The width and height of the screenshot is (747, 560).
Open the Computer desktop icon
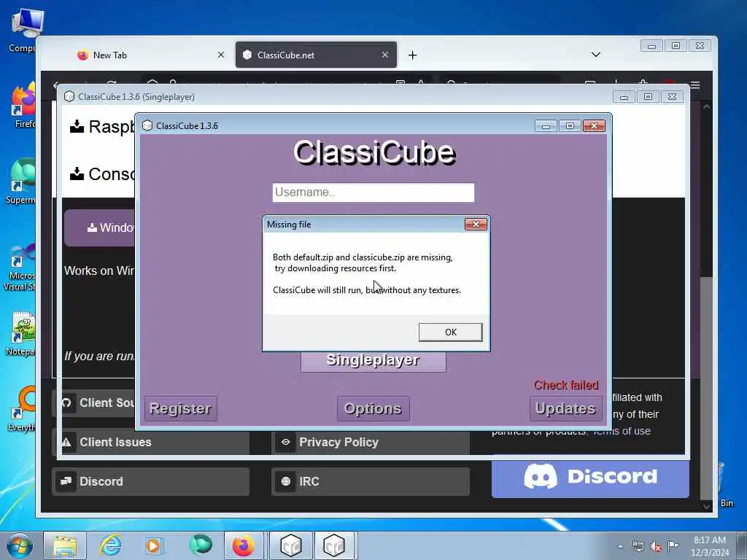point(24,31)
